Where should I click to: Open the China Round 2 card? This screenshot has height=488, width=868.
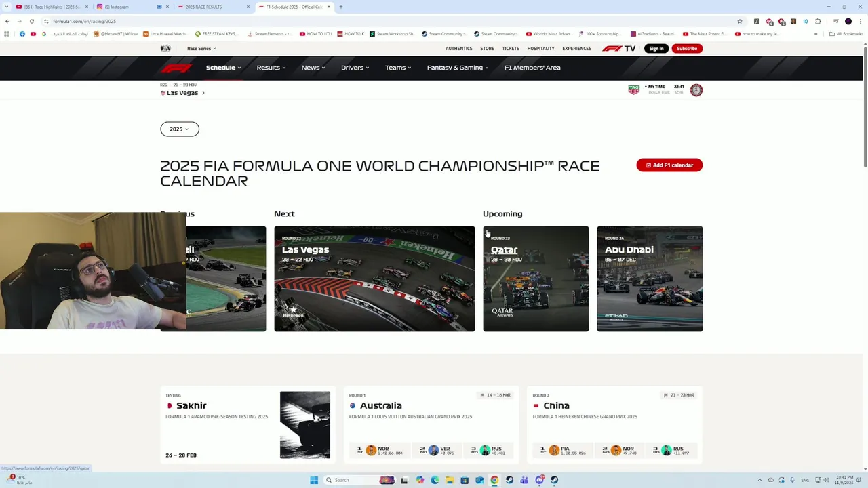[614, 425]
